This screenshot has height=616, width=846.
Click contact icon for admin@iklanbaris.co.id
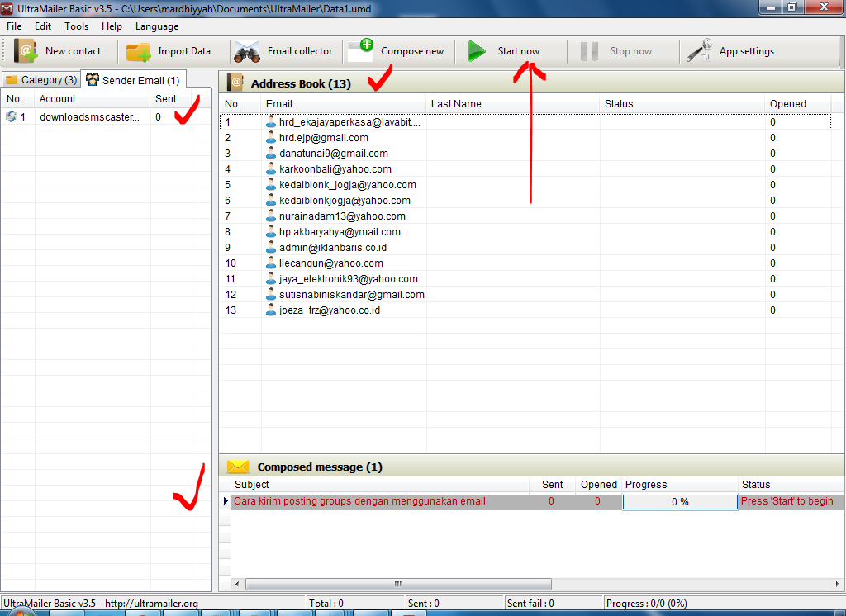pyautogui.click(x=271, y=247)
